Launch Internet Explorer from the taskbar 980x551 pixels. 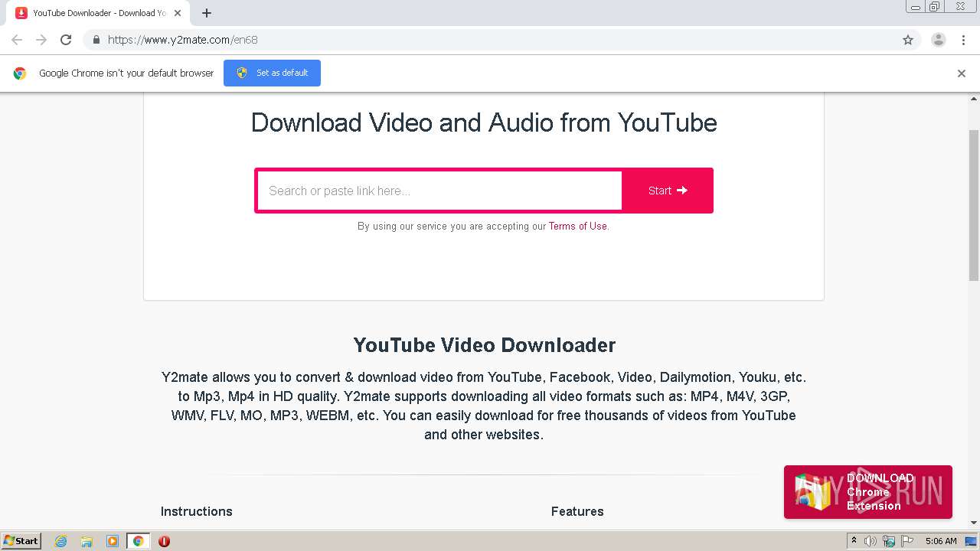[61, 541]
